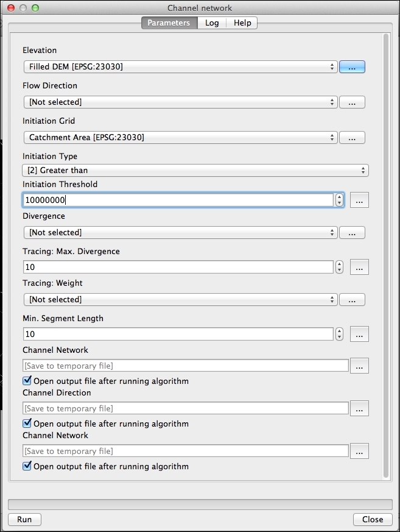Open the browse dialog for Initiation Grid

click(352, 138)
